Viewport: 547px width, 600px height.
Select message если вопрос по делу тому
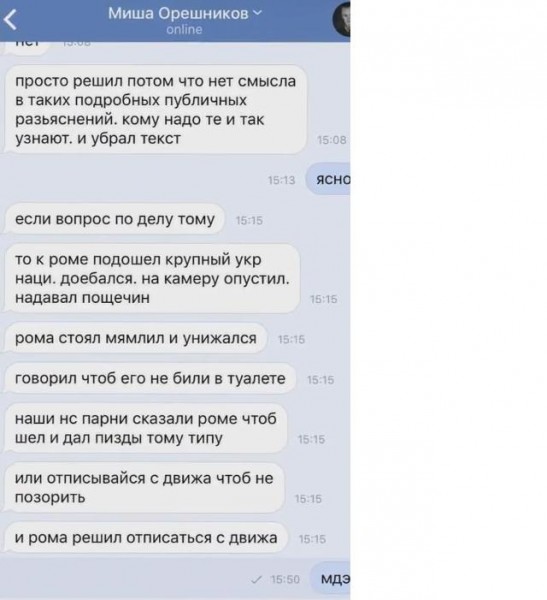pyautogui.click(x=114, y=219)
